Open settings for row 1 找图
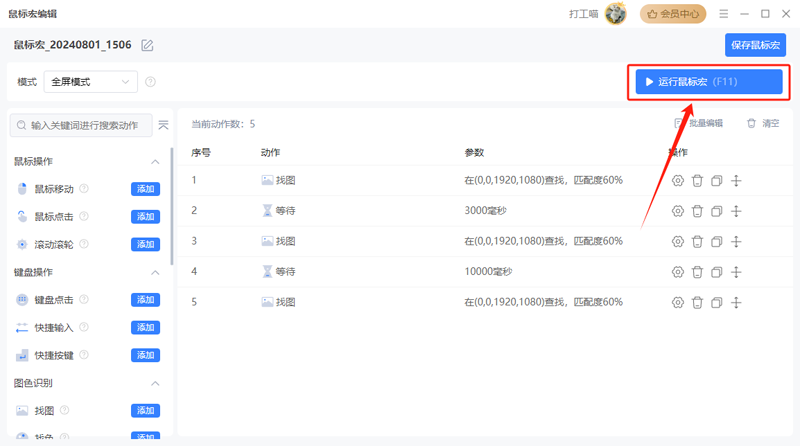This screenshot has height=446, width=800. [x=678, y=181]
